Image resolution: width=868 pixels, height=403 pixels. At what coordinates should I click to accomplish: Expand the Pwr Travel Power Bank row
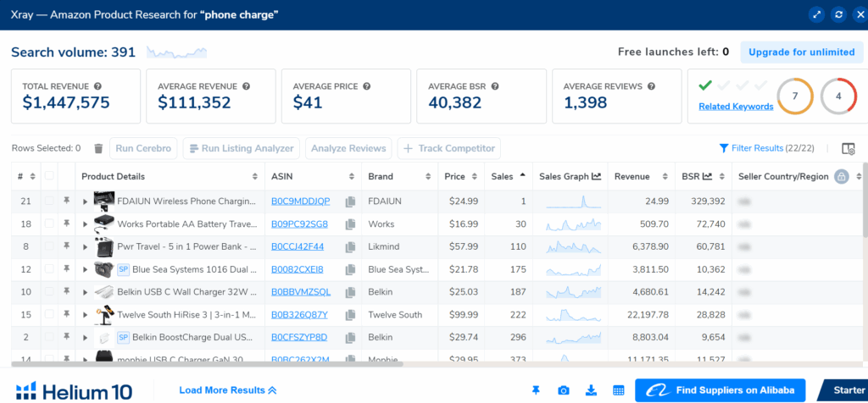coord(86,247)
